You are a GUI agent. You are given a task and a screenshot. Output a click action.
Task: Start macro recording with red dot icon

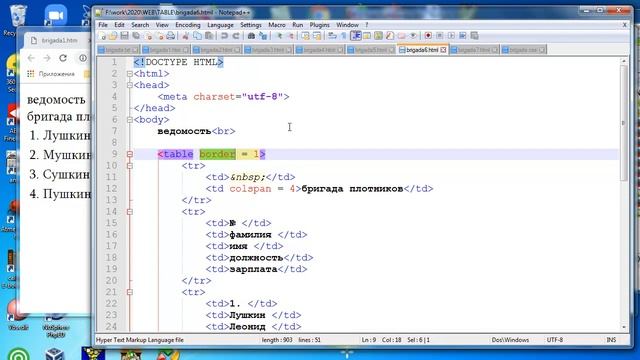point(428,36)
